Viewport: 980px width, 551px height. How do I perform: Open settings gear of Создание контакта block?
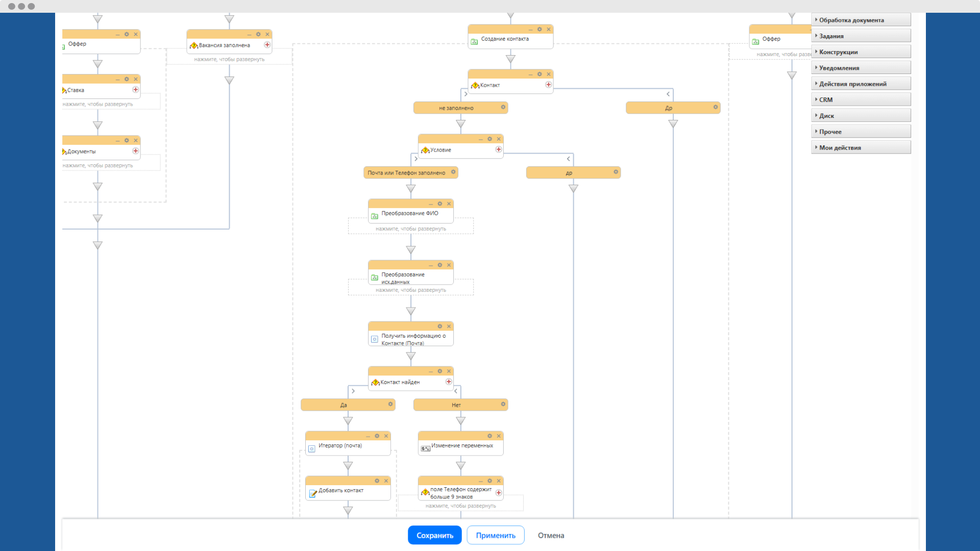tap(540, 29)
